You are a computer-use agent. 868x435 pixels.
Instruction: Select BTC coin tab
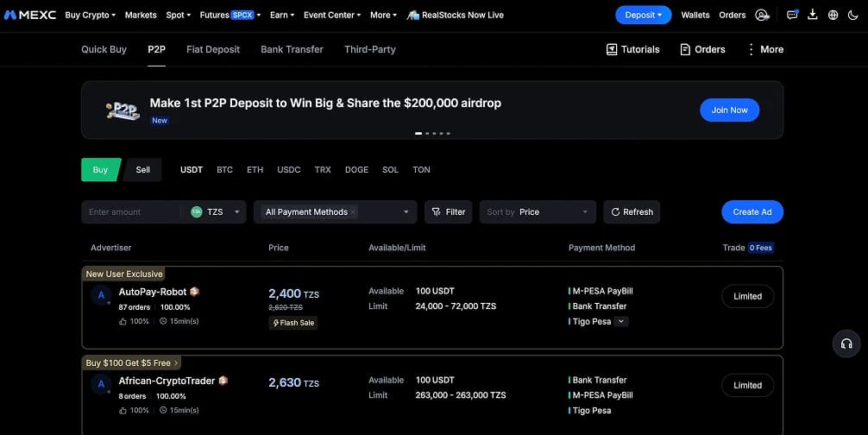coord(224,170)
